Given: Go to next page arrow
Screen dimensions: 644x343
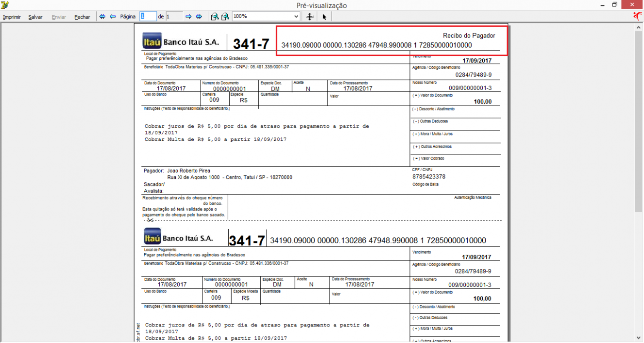Looking at the screenshot, I should coord(188,16).
